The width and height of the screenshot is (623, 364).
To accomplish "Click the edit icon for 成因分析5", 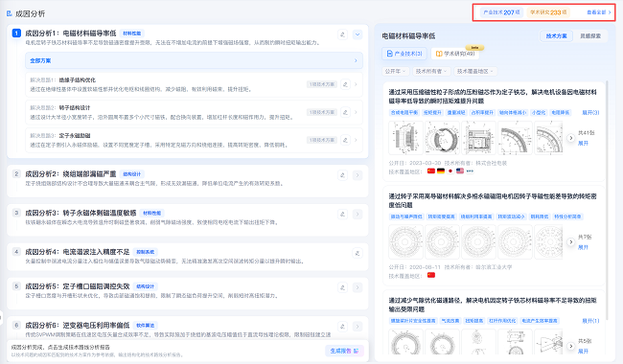I will pyautogui.click(x=342, y=287).
